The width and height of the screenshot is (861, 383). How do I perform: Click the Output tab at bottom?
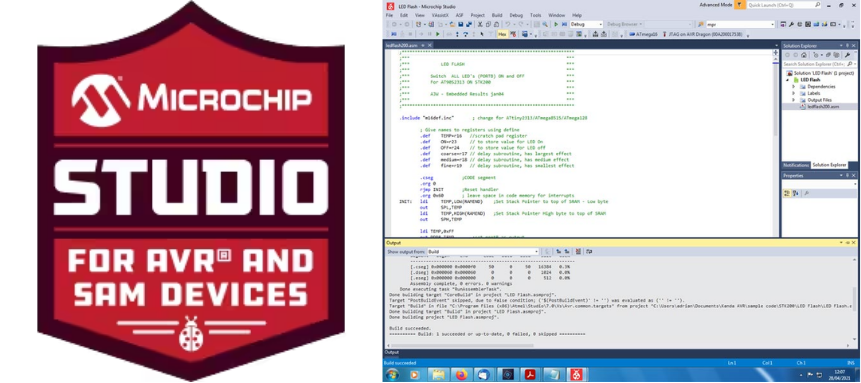point(392,352)
